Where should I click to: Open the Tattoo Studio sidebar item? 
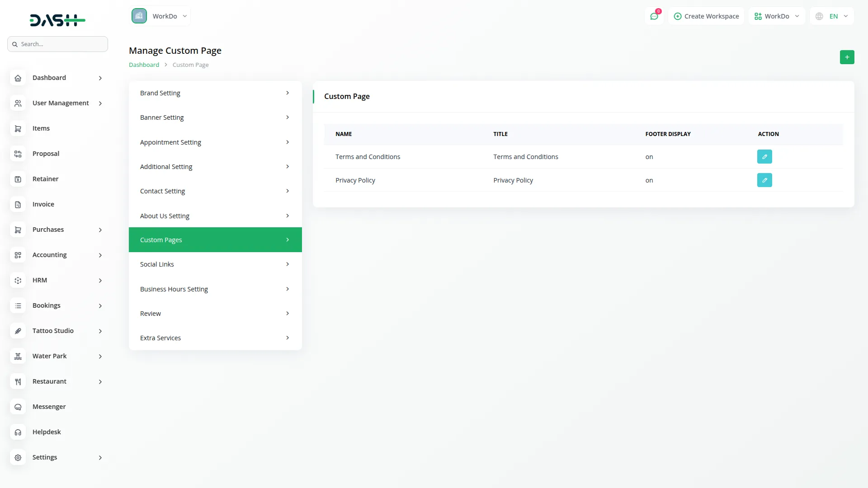pyautogui.click(x=53, y=331)
